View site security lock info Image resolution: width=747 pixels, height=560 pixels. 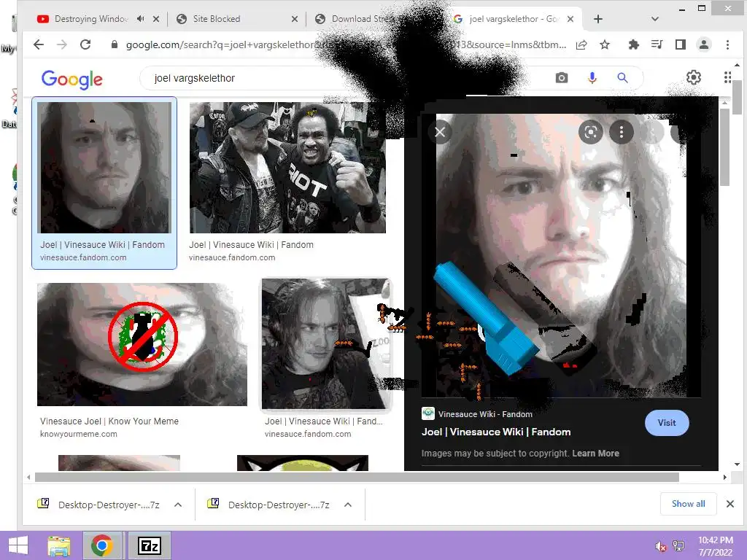click(x=115, y=44)
